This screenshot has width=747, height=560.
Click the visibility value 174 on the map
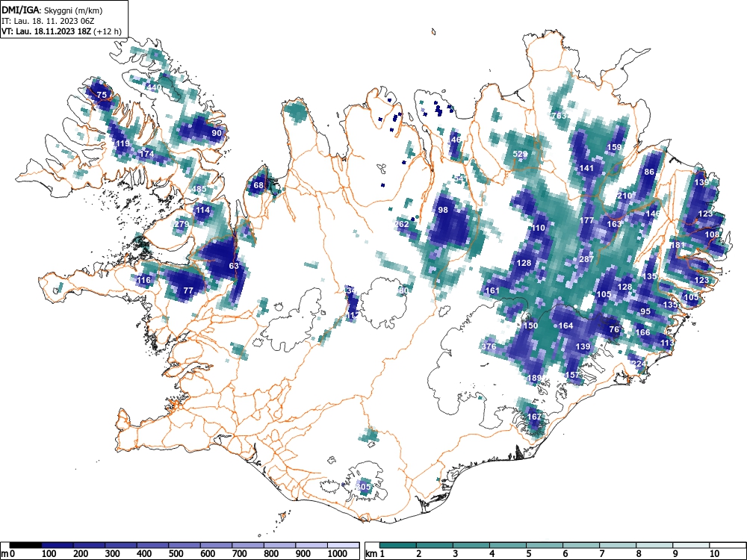[x=146, y=154]
